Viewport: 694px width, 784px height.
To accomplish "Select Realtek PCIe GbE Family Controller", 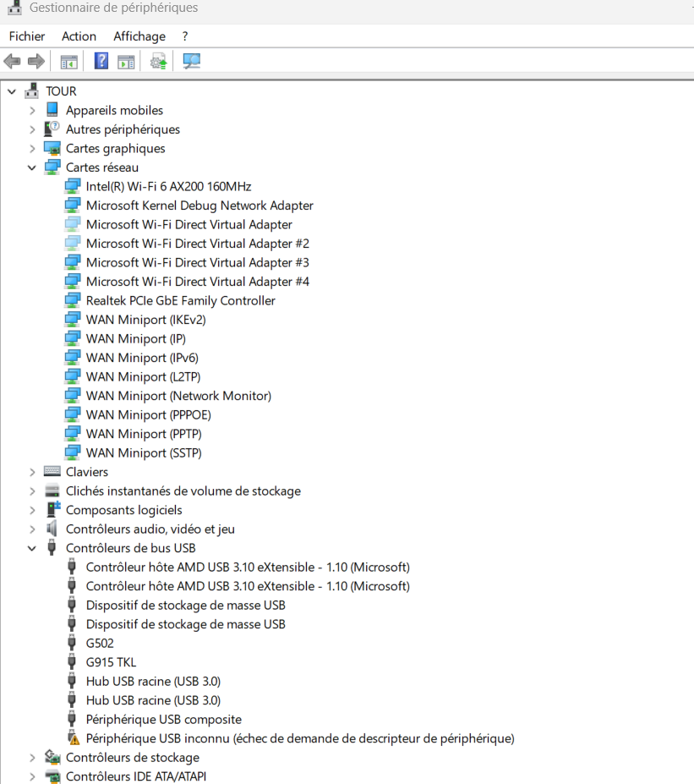I will (180, 300).
